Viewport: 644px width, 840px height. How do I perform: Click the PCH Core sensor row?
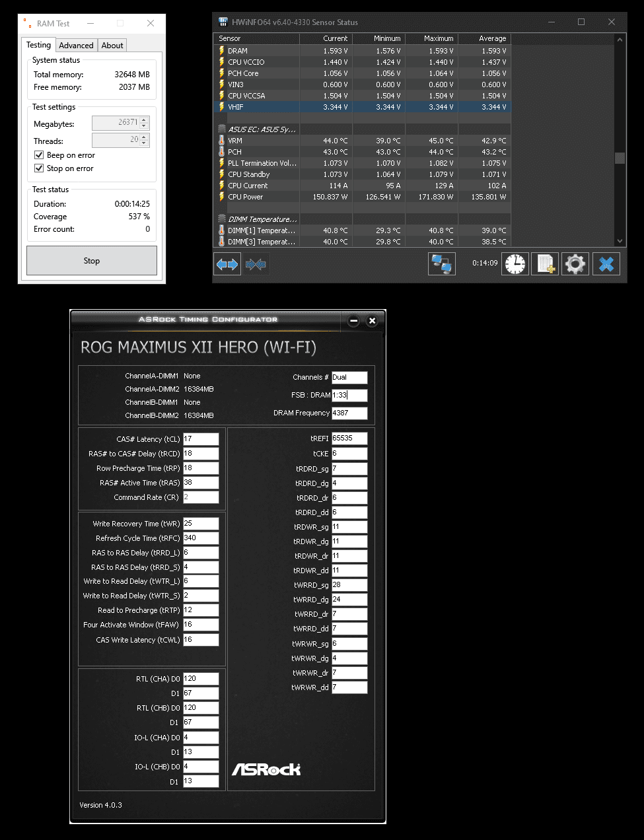363,73
